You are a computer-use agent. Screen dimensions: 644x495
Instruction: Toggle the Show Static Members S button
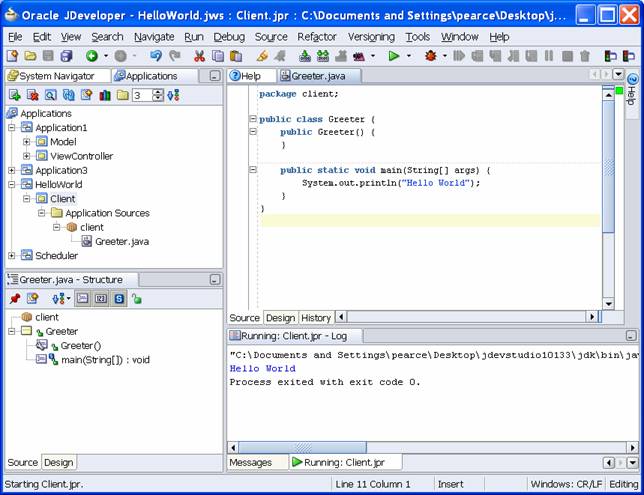click(x=119, y=299)
